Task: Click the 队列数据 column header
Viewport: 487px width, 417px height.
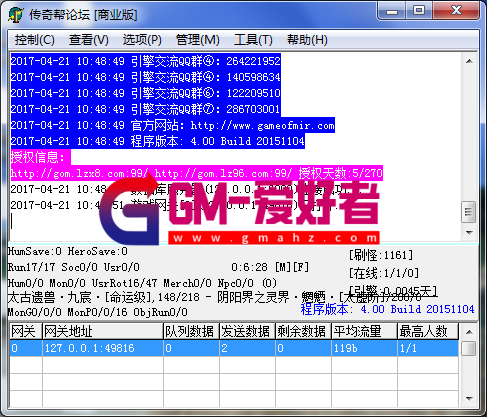Action: (x=191, y=331)
